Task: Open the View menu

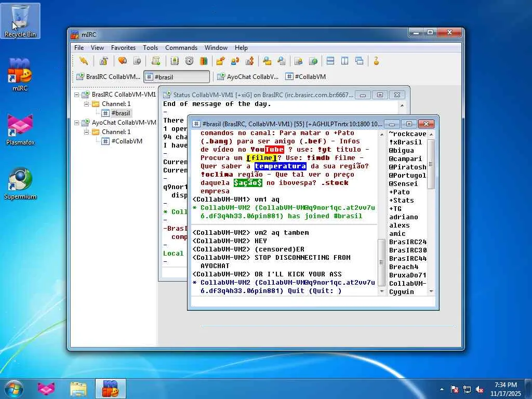Action: [x=97, y=48]
